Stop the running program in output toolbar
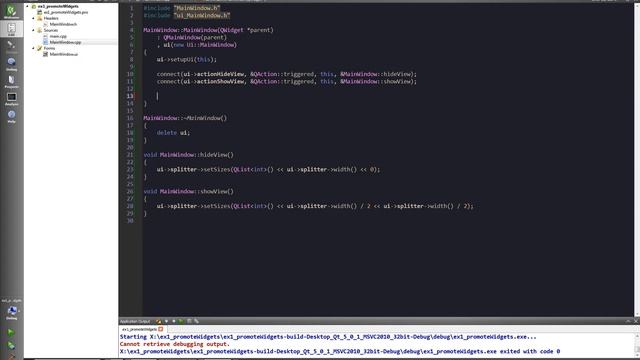 pos(189,321)
